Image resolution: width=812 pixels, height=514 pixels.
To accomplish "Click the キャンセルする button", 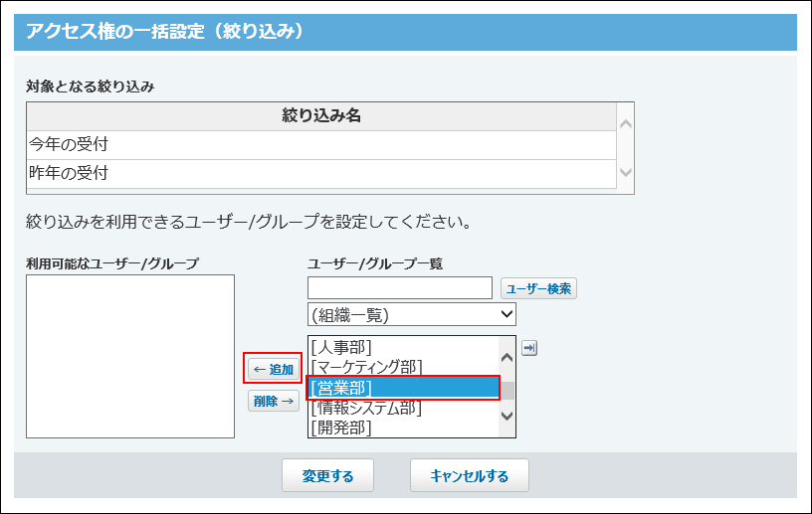I will pos(469,475).
